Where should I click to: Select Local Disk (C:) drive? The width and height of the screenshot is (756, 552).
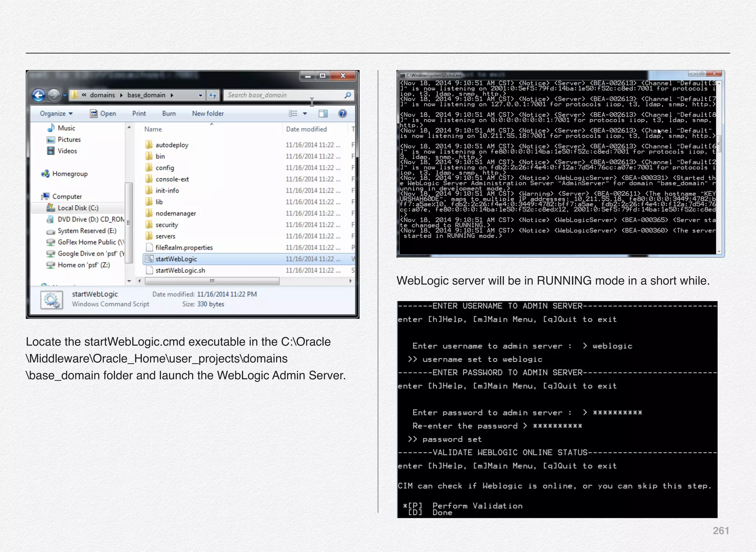pyautogui.click(x=73, y=208)
